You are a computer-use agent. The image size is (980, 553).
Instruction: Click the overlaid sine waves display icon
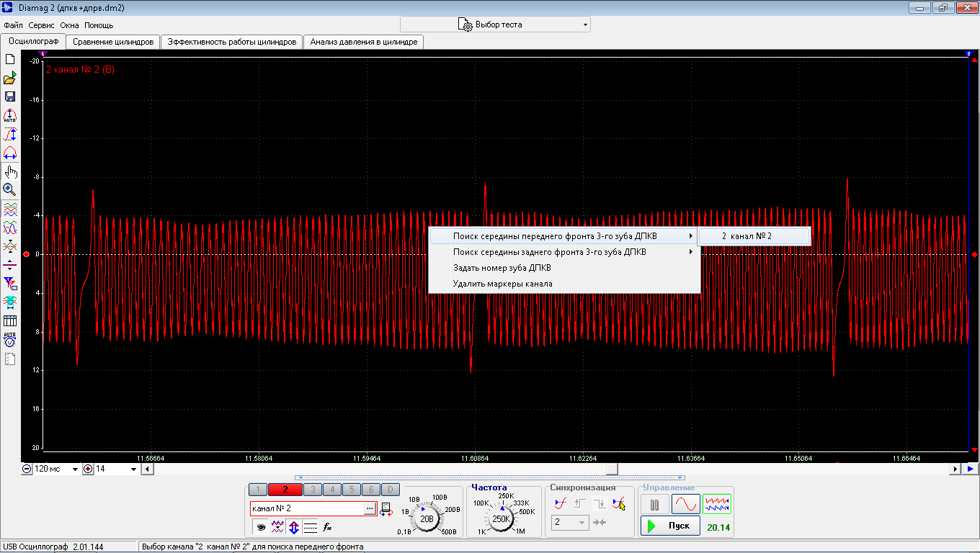pyautogui.click(x=10, y=228)
